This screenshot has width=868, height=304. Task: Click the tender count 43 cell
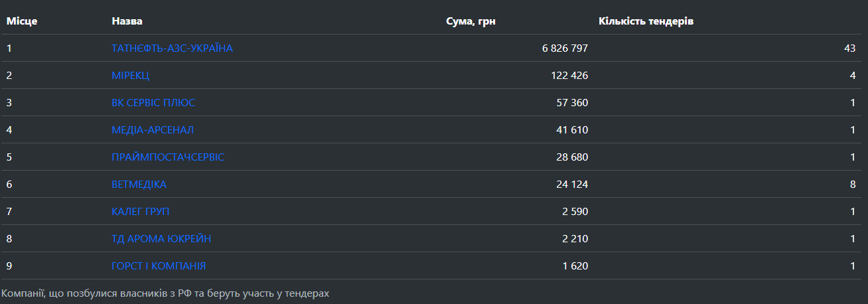click(849, 48)
